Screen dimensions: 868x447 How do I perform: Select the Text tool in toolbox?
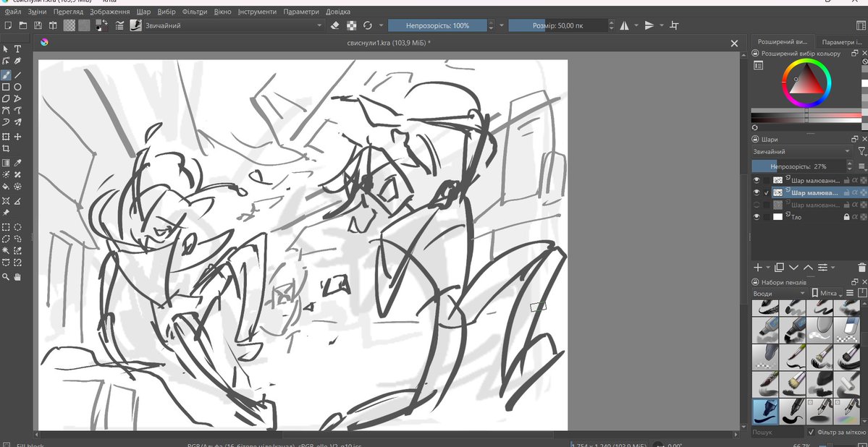[x=17, y=48]
